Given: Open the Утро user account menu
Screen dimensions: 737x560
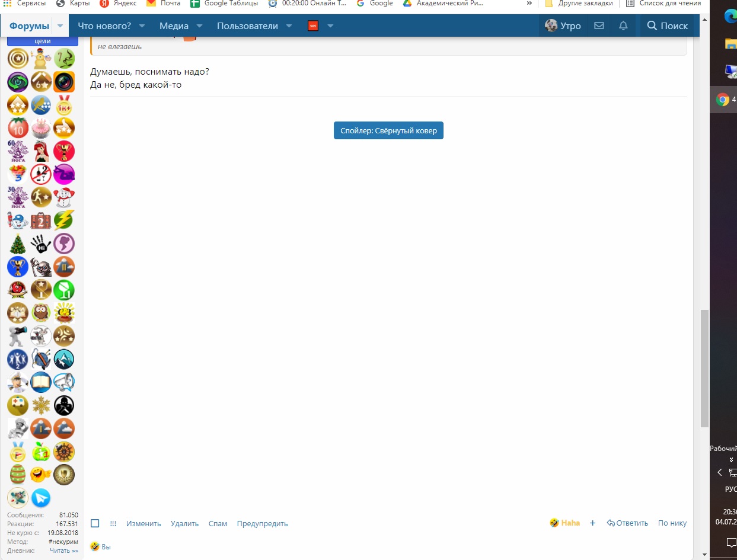Looking at the screenshot, I should point(563,26).
